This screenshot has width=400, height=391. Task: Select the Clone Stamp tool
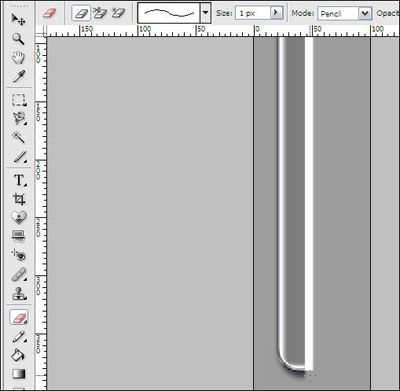[x=19, y=294]
